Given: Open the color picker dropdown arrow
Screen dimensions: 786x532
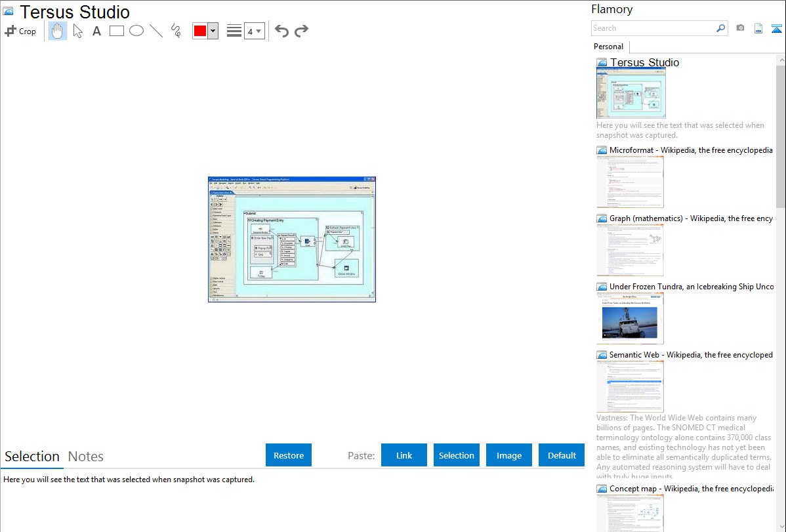Looking at the screenshot, I should coord(213,31).
